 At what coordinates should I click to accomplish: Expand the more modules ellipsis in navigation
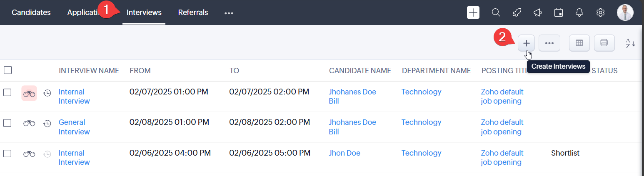pos(229,13)
